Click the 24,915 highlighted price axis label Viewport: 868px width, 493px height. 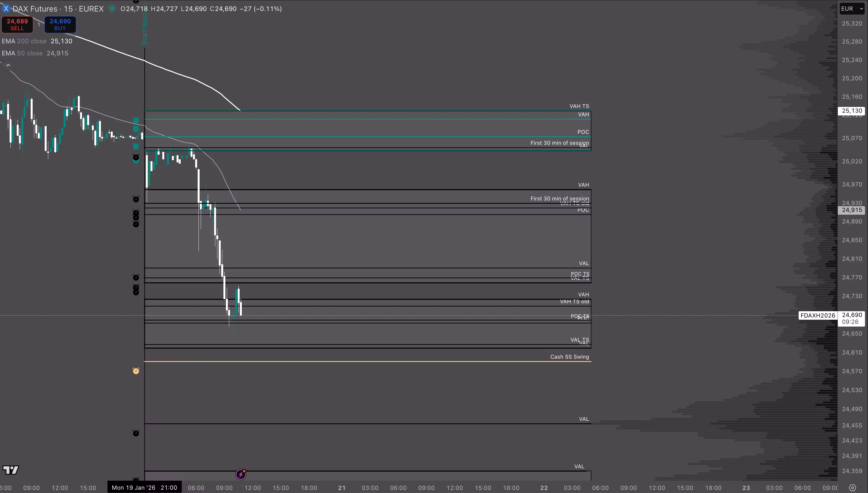pyautogui.click(x=852, y=210)
